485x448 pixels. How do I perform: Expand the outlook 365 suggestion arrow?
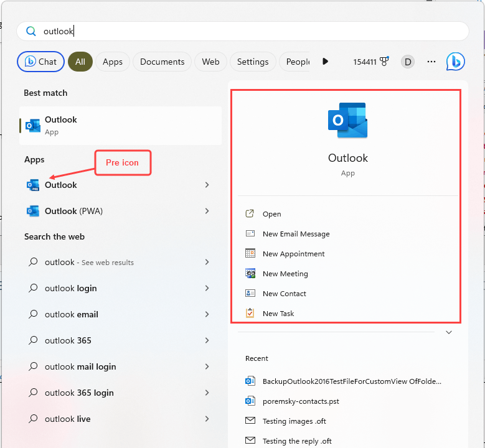(x=207, y=340)
